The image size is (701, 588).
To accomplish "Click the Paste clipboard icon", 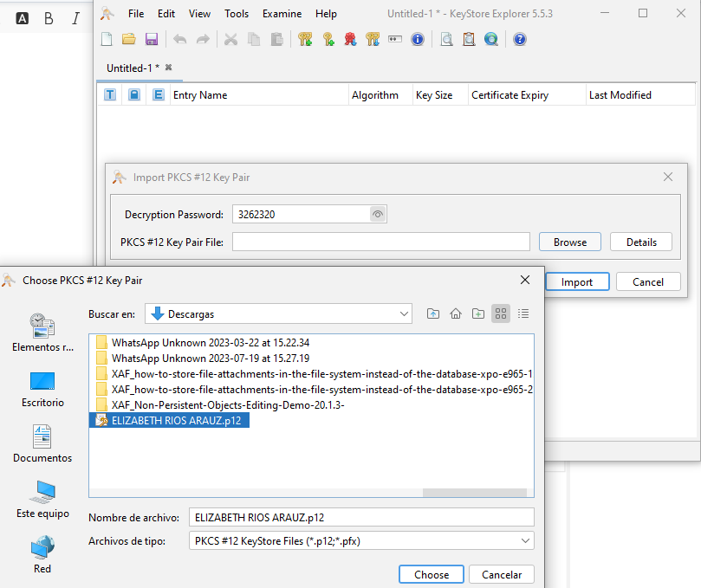I will point(276,39).
